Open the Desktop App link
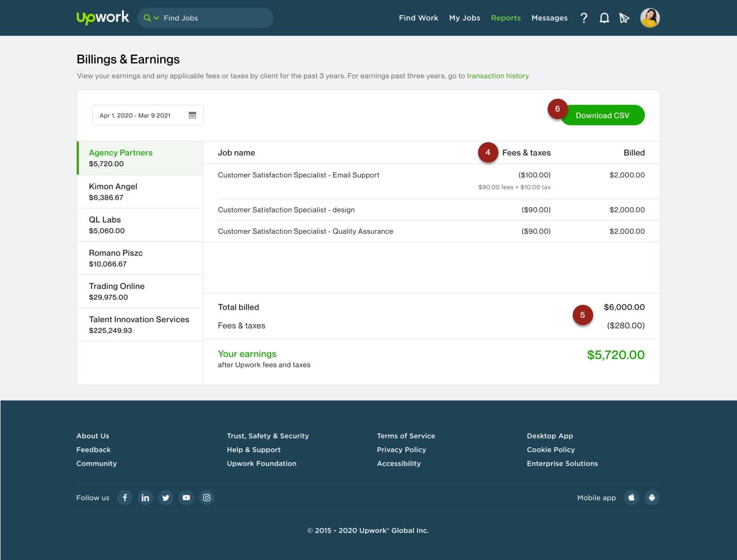The image size is (737, 560). pos(550,436)
